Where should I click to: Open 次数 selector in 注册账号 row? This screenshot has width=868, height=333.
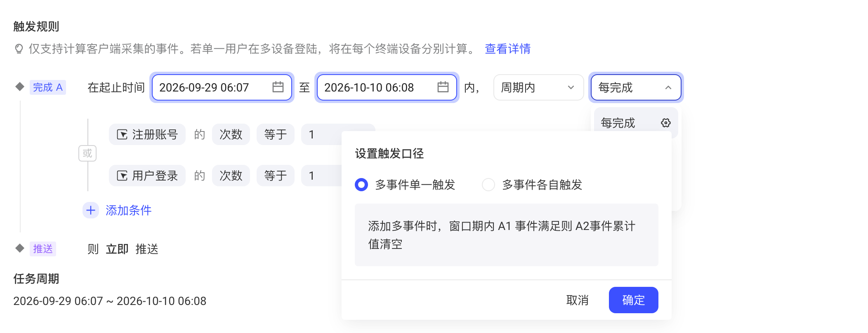(231, 134)
